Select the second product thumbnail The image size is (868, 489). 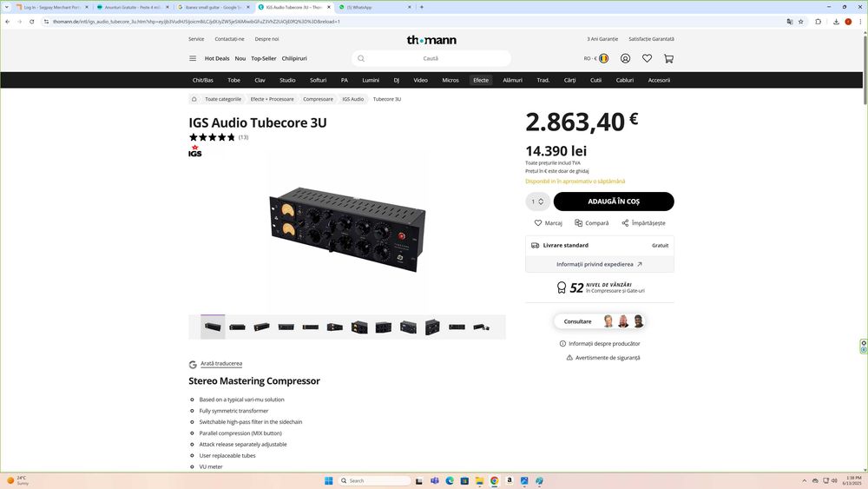pos(238,327)
